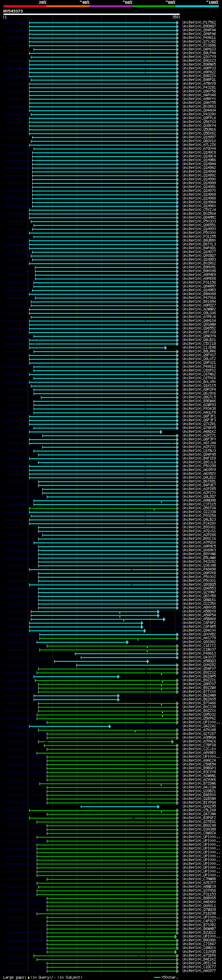The height and width of the screenshot is (980, 222).
Task: Click the red 20% identity legend segment
Action: (25, 6)
